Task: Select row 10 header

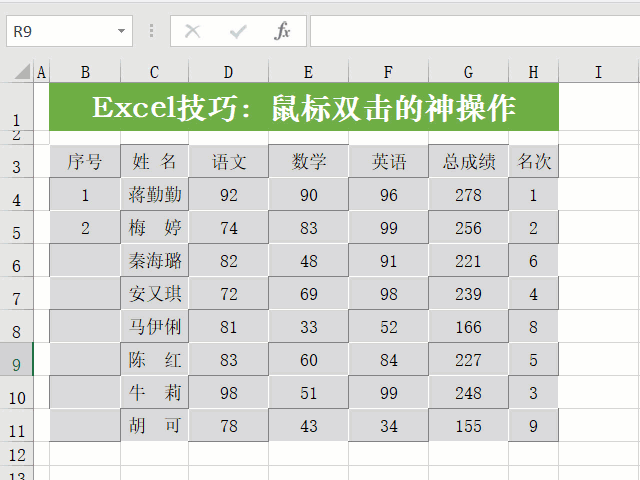Action: (x=16, y=392)
